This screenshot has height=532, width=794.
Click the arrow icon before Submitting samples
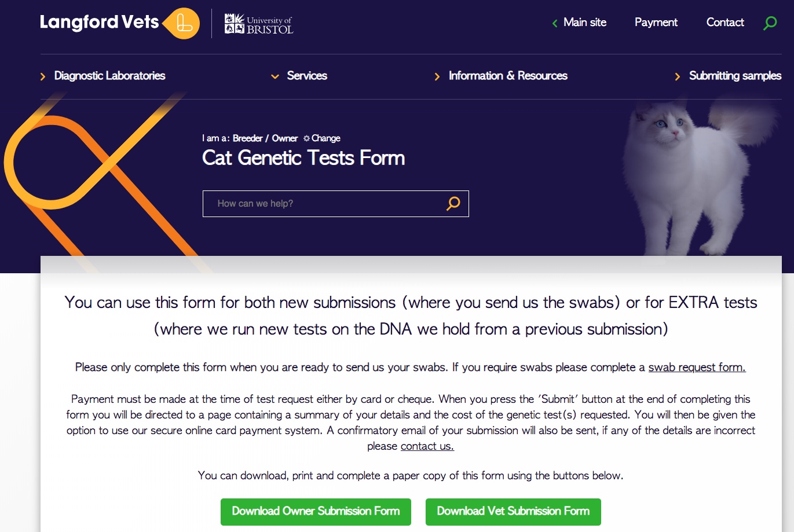pos(677,76)
